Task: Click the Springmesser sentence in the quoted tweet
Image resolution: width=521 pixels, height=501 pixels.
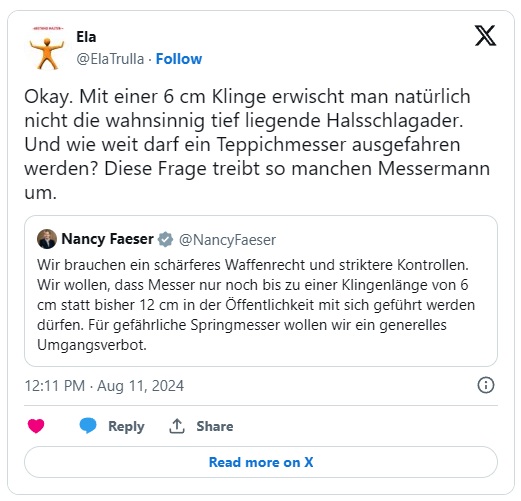Action: tap(242, 335)
